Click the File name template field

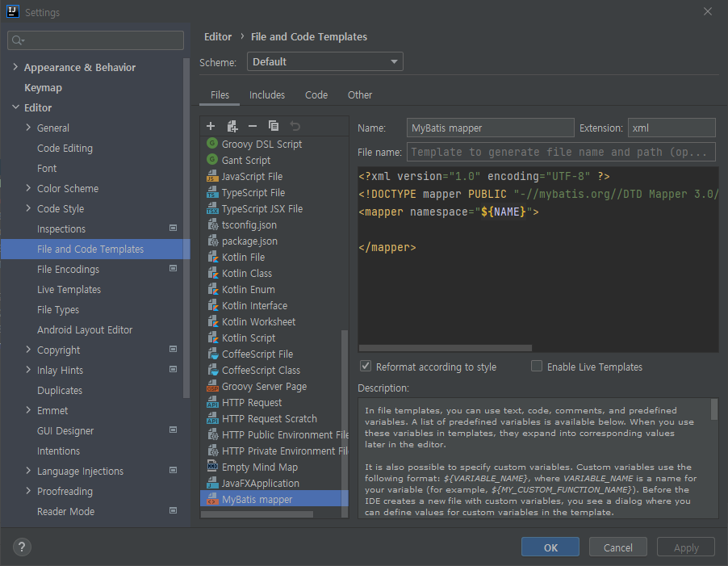tap(561, 152)
